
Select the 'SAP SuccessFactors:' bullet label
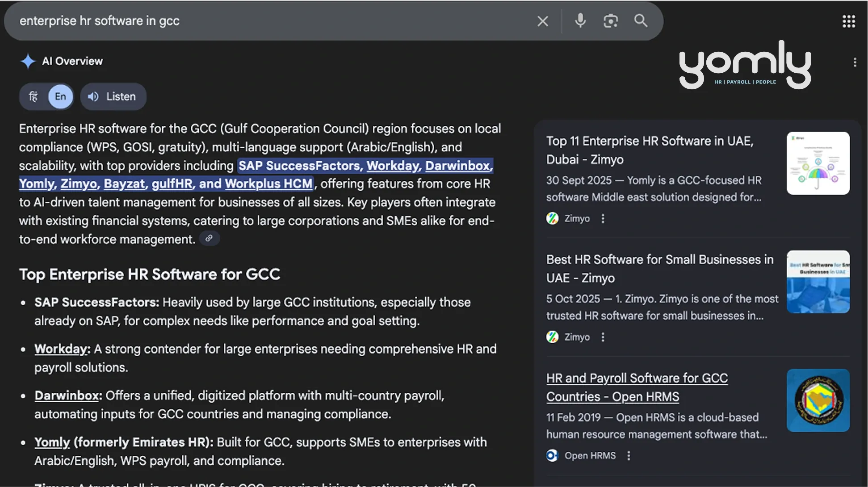[97, 302]
